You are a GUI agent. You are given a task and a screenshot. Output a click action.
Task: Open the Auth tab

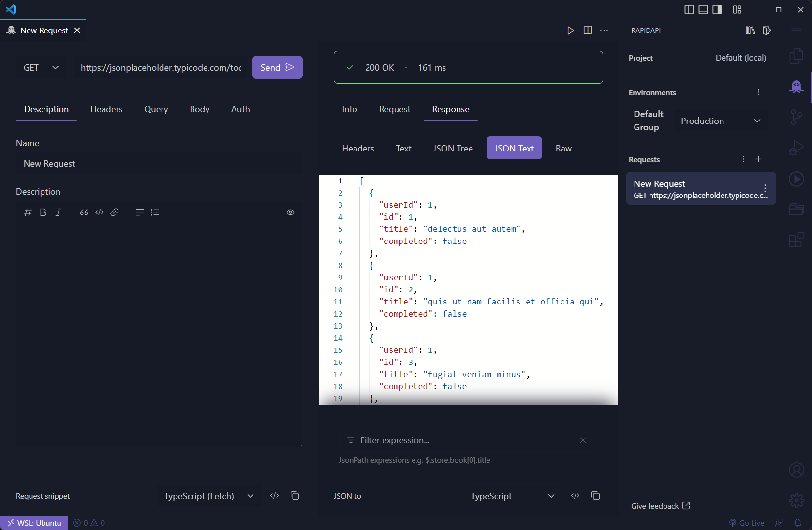(240, 109)
